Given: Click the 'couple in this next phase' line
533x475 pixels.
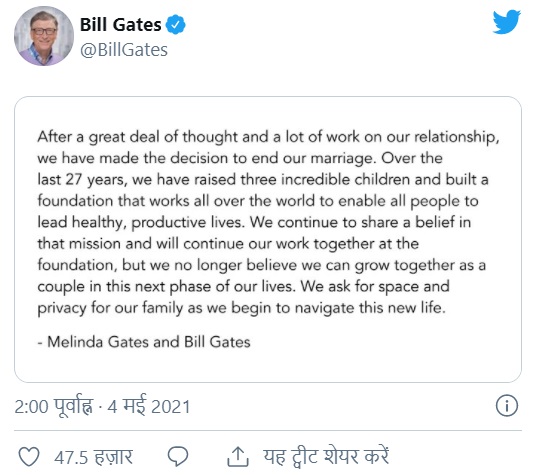Looking at the screenshot, I should 243,287.
